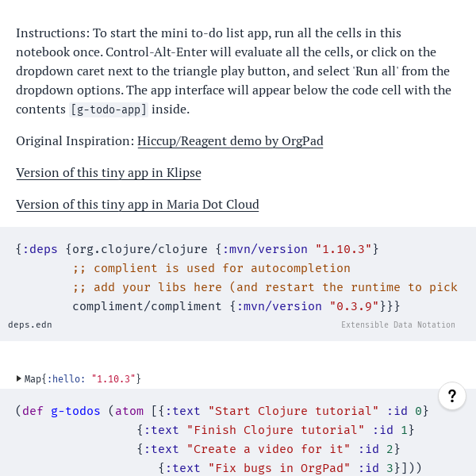
Task: Open the Hiccup/Reagent demo by OrgPad link
Action: click(230, 141)
